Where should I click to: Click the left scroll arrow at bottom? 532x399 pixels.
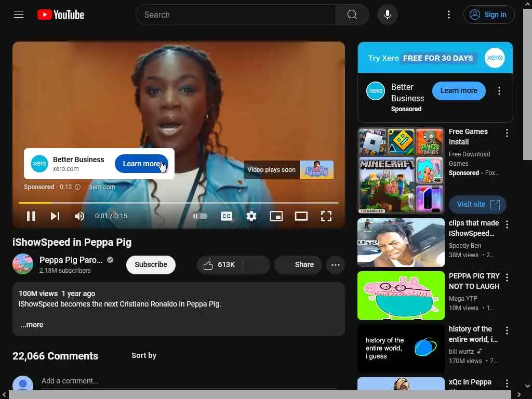point(4,395)
